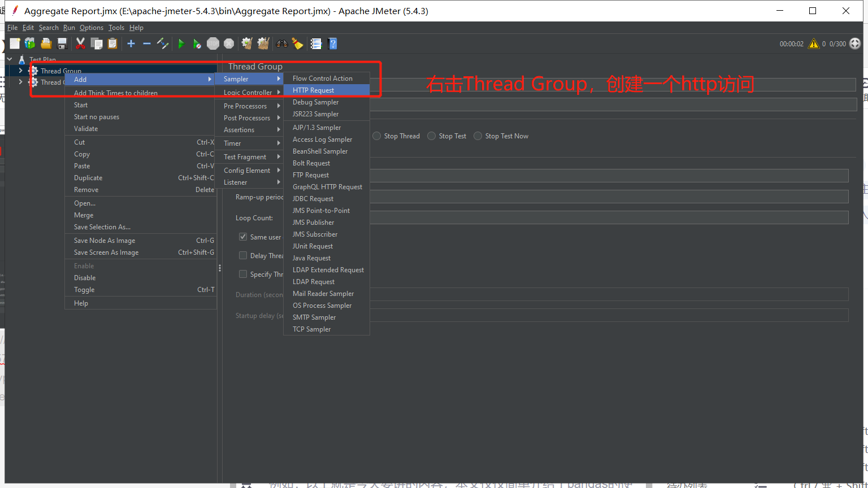Click the Ramp-up period input field

click(x=609, y=197)
